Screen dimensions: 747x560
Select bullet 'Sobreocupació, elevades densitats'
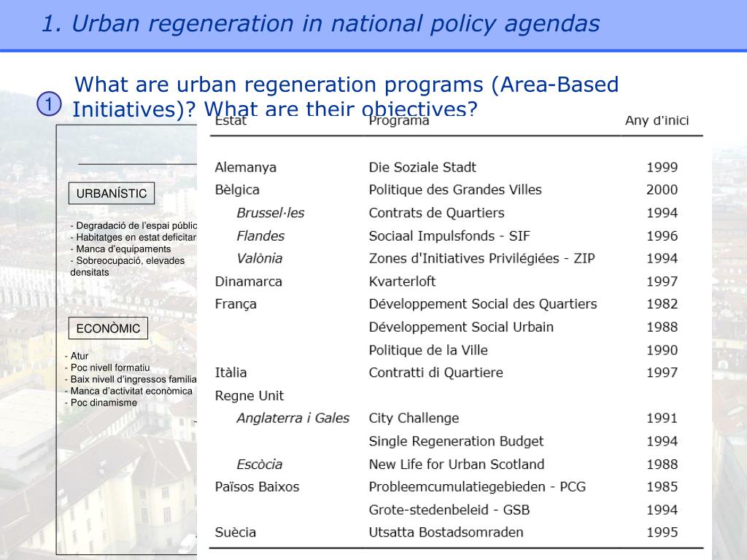127,266
